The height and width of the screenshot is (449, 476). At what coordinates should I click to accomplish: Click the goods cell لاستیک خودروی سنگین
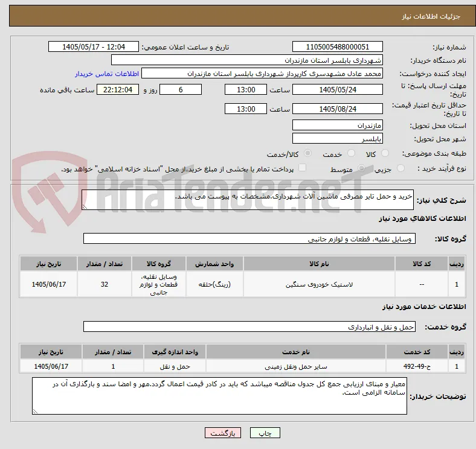(x=319, y=284)
